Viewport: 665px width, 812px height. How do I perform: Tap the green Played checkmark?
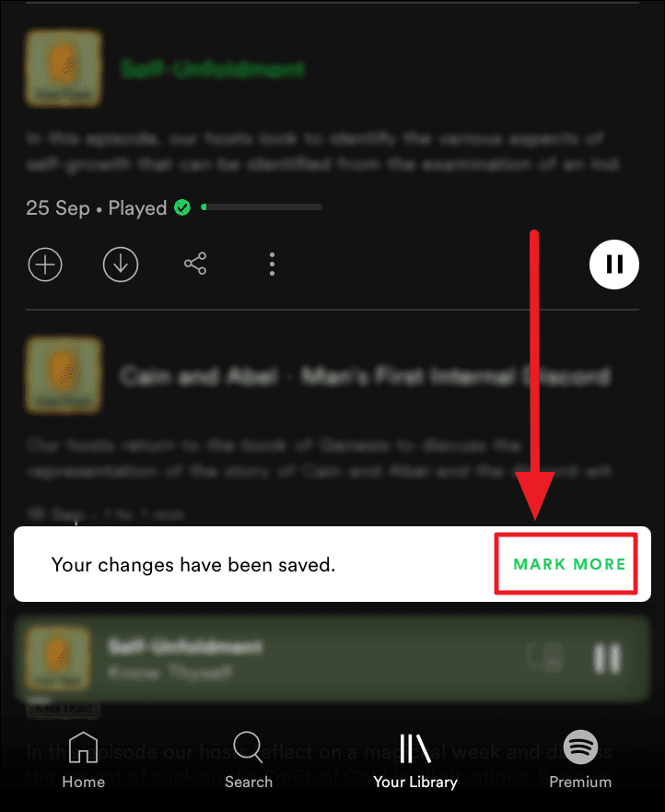[182, 207]
